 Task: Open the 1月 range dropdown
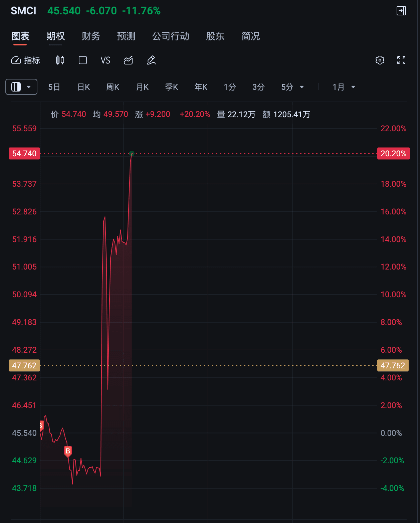click(344, 87)
